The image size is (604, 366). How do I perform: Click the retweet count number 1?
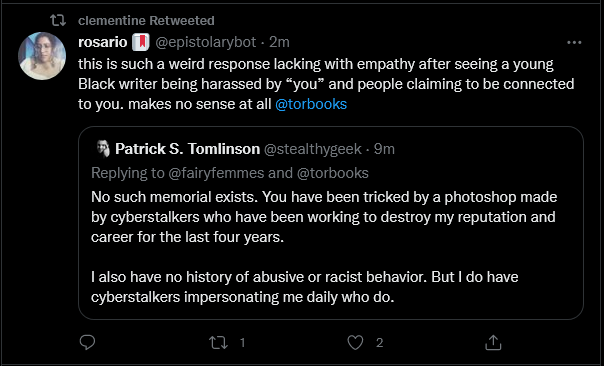pos(242,342)
